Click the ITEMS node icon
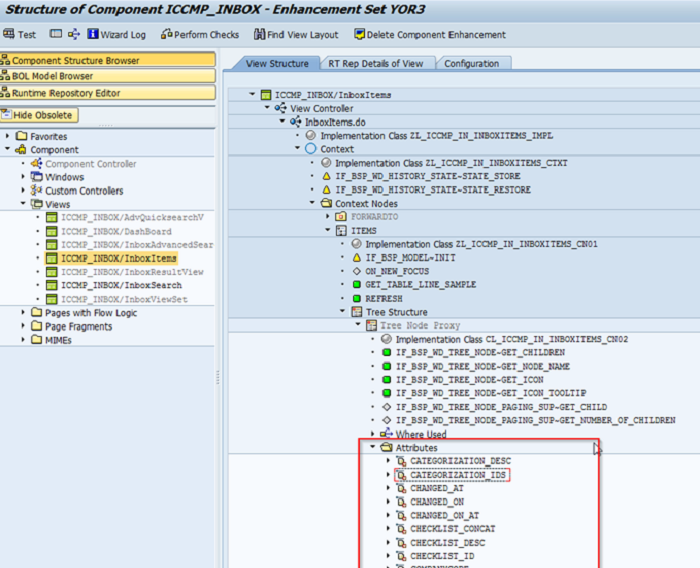The width and height of the screenshot is (700, 568). tap(341, 230)
